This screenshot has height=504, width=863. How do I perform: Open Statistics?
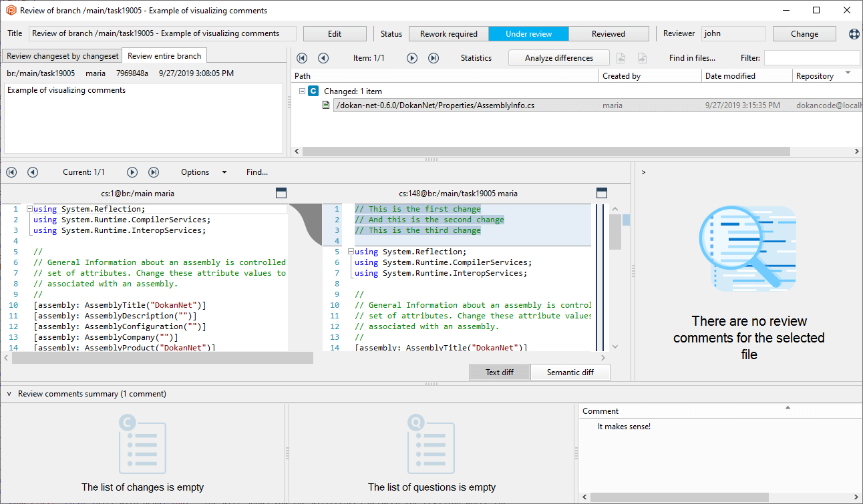(476, 58)
